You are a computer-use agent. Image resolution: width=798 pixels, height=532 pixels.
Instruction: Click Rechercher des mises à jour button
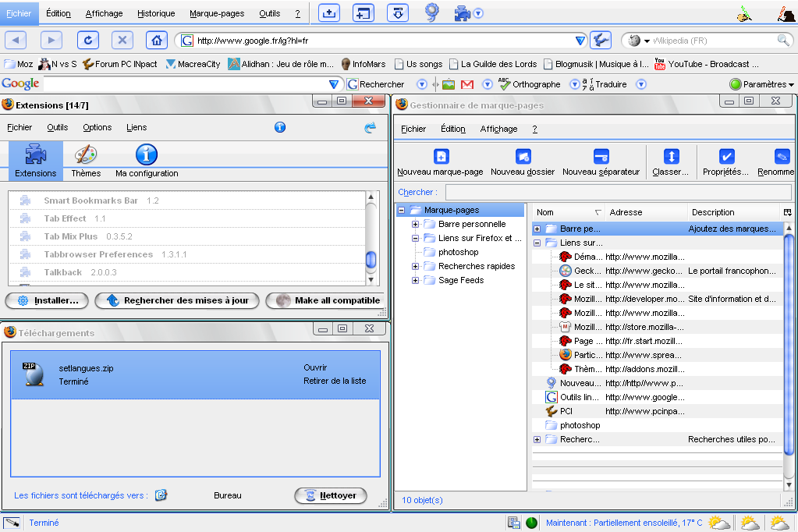click(177, 300)
